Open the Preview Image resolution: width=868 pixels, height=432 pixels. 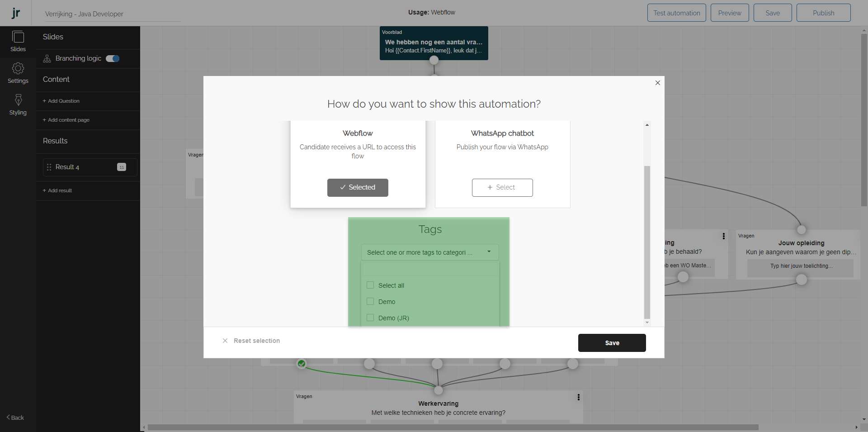pos(730,13)
